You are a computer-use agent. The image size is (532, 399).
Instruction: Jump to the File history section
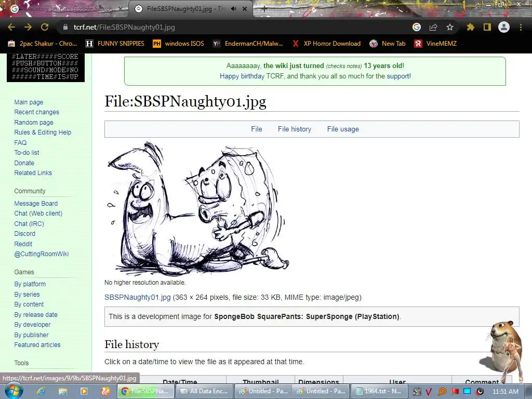coord(295,129)
